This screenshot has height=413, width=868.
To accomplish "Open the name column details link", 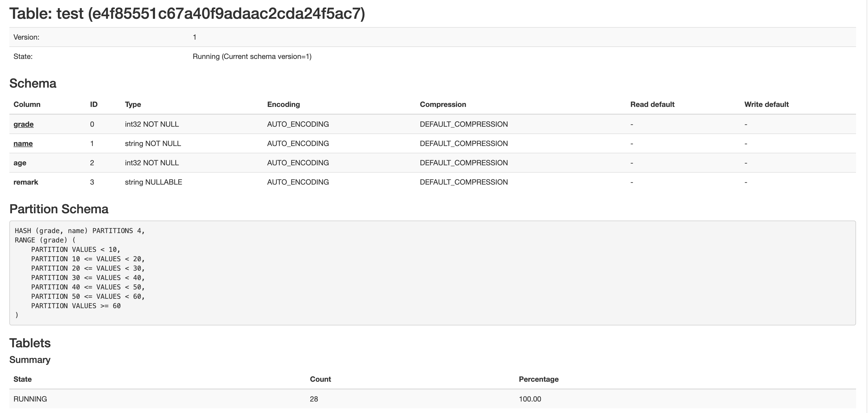I will coord(23,143).
